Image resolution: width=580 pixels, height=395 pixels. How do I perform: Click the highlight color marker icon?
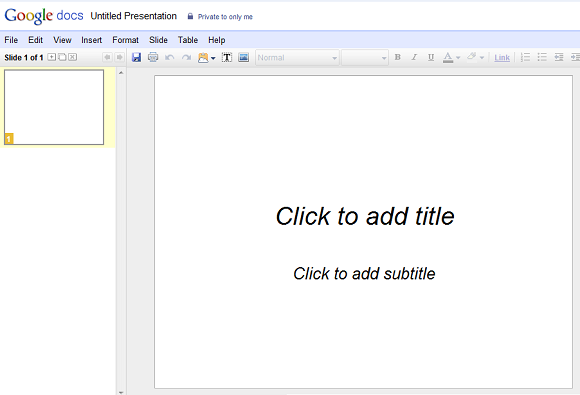[x=471, y=57]
